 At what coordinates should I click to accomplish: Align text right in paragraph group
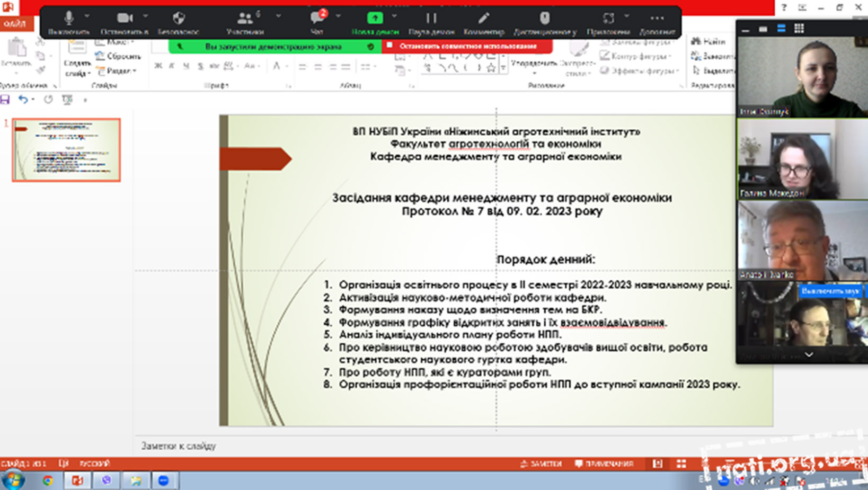[332, 67]
